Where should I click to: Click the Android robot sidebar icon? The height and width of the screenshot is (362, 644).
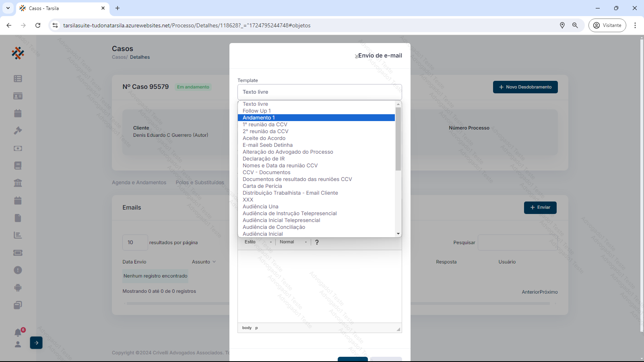18,288
